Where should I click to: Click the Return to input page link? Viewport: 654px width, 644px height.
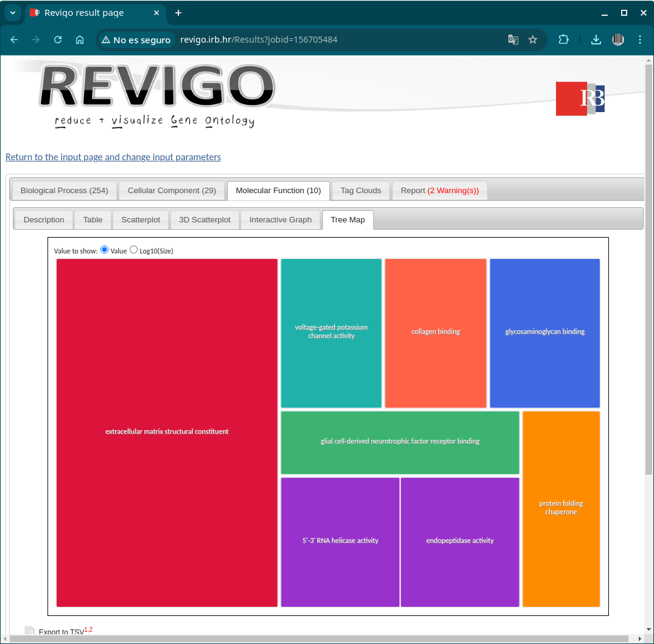coord(113,157)
